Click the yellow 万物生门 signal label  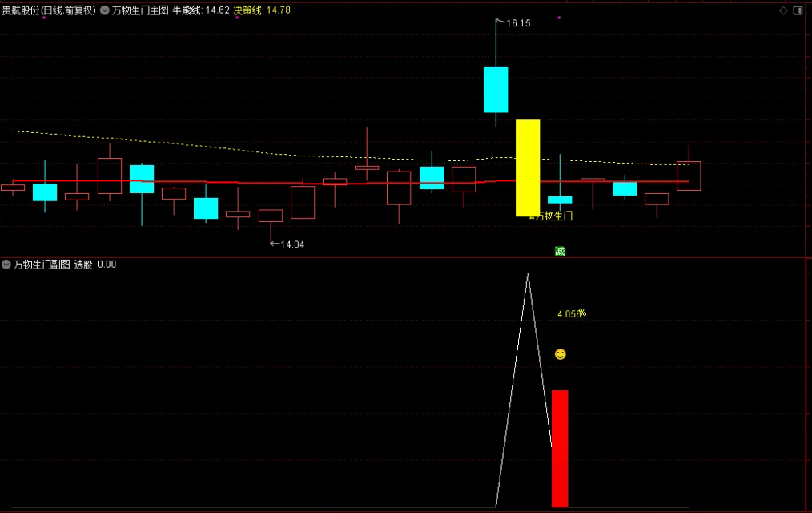553,216
